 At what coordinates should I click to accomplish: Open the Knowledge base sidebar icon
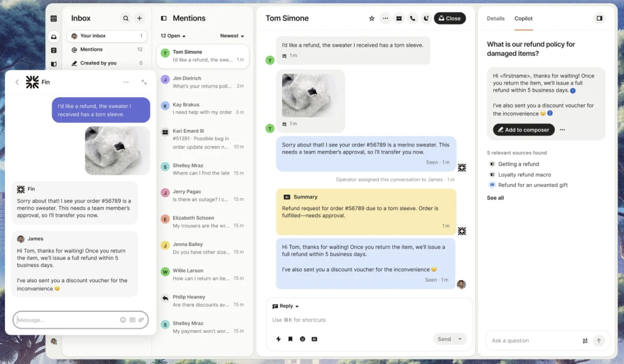click(54, 64)
